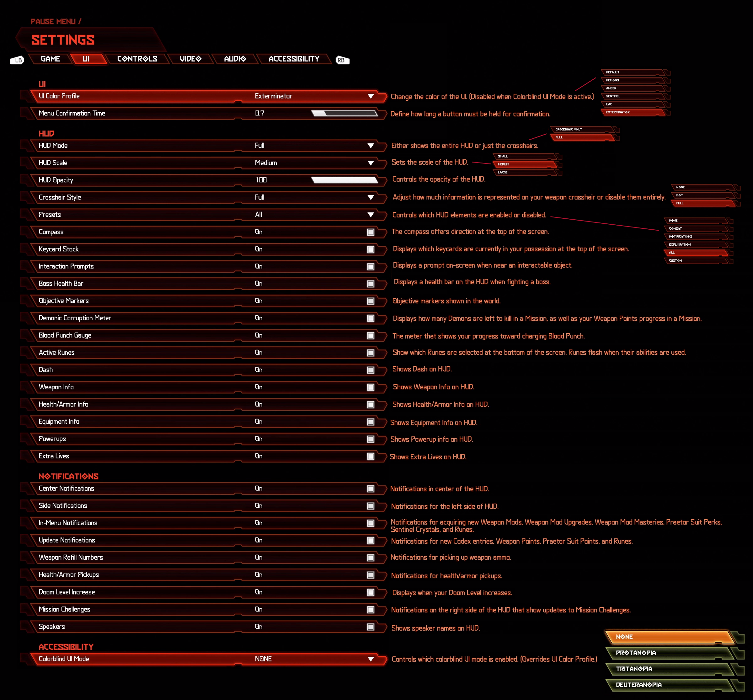Viewport: 753px width, 700px height.
Task: Select the TRITANOPIA colorblind mode
Action: click(x=670, y=669)
